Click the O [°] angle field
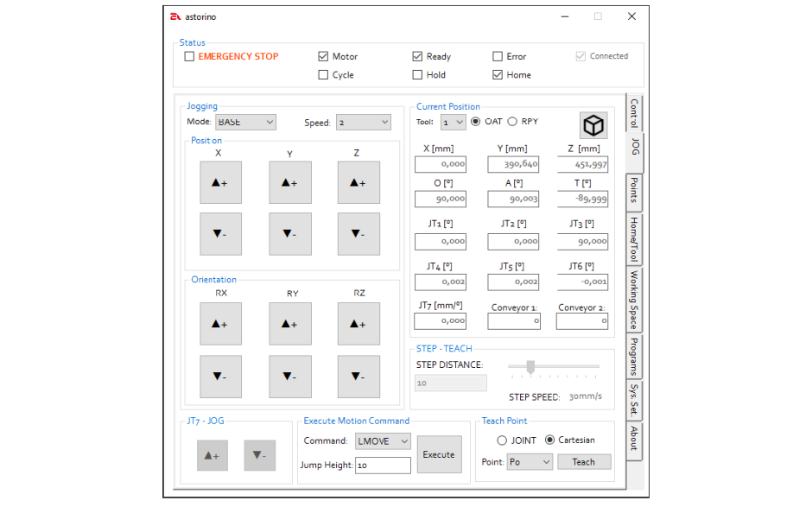The image size is (812, 507). coord(441,199)
